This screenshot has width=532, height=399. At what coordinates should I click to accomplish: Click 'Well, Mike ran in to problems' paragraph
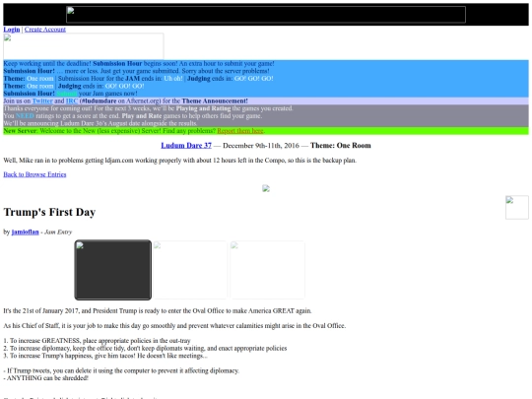[x=180, y=161]
